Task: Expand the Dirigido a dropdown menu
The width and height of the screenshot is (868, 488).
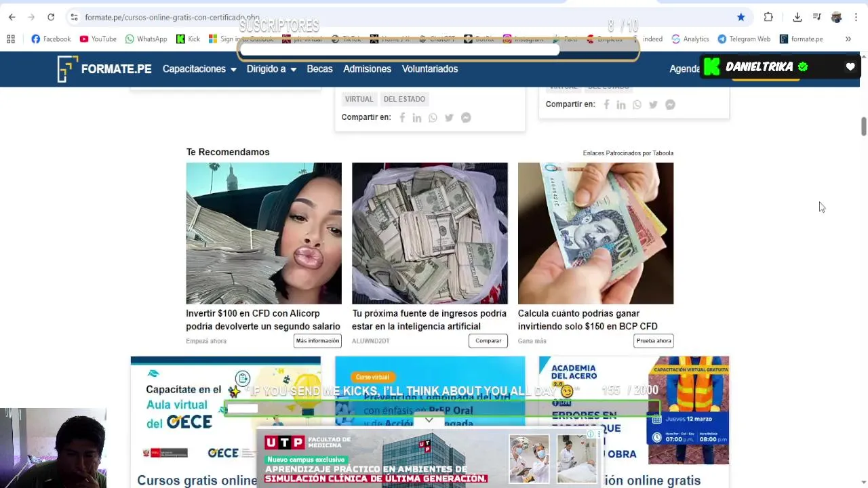Action: click(271, 68)
